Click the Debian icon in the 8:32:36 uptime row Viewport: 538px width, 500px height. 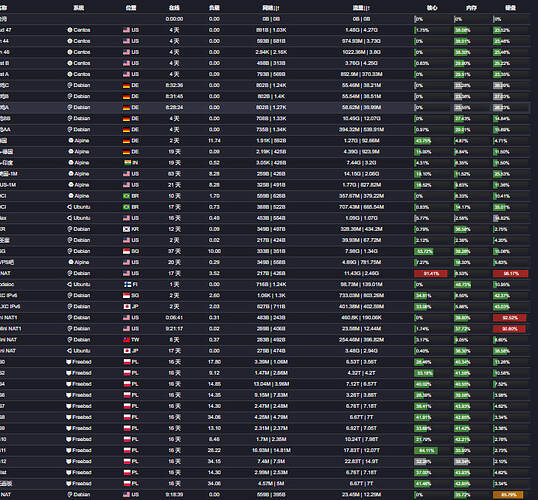pyautogui.click(x=70, y=85)
